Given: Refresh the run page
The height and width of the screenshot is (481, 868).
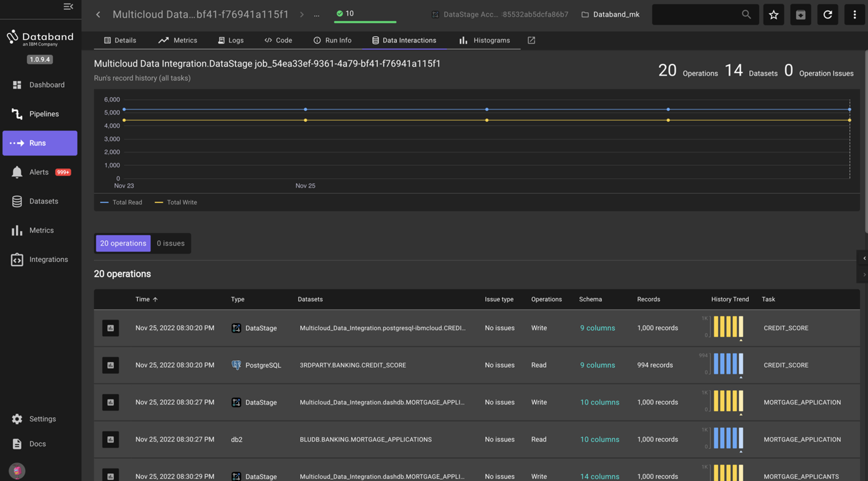Looking at the screenshot, I should 828,15.
